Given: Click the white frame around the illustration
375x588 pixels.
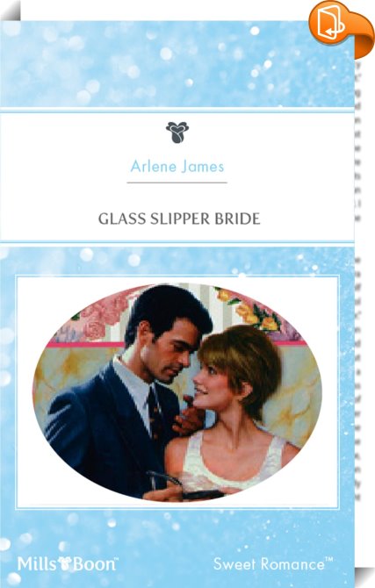Looking at the screenshot, I should click(x=177, y=392).
